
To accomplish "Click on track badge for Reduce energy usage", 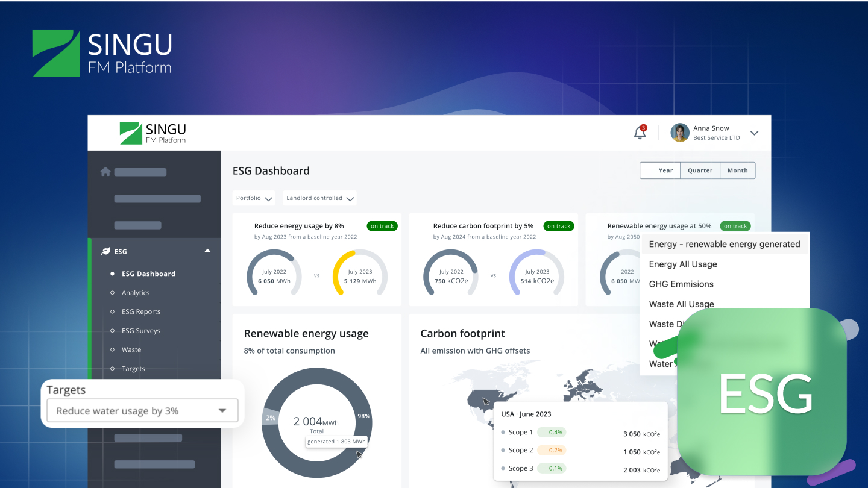I will 382,226.
